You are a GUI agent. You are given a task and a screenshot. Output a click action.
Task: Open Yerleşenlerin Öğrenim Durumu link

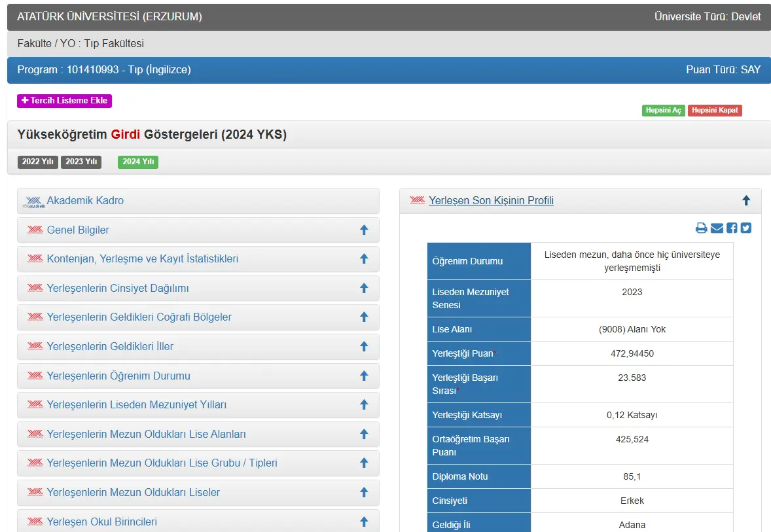(x=118, y=376)
